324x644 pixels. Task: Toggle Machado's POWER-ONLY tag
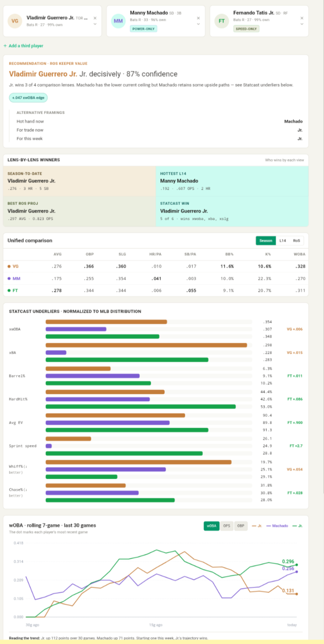point(143,29)
